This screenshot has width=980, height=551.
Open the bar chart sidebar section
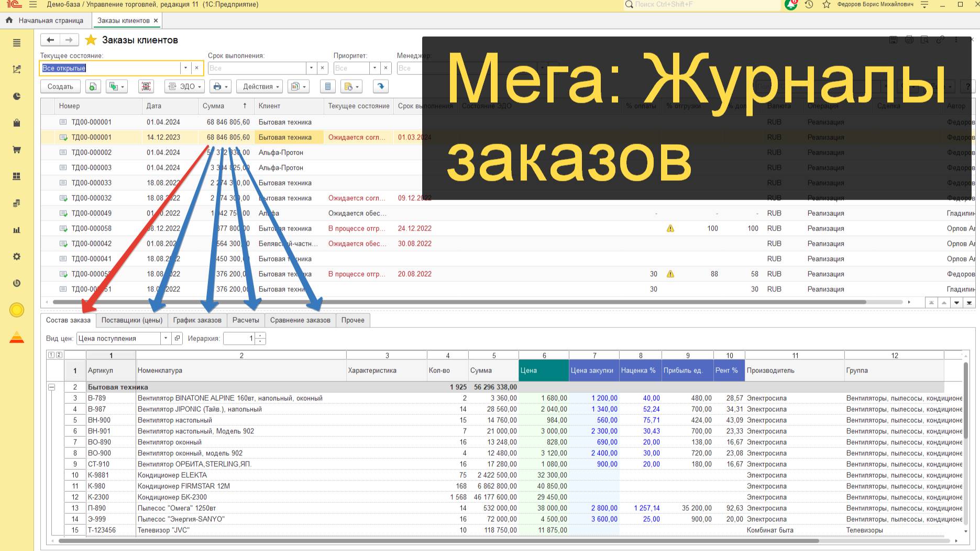click(x=17, y=230)
